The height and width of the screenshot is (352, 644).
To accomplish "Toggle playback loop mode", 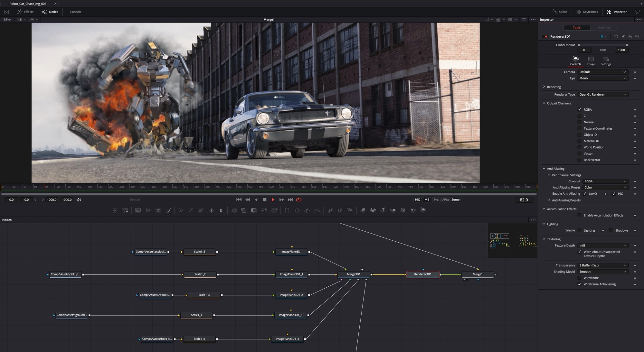I will pyautogui.click(x=299, y=200).
